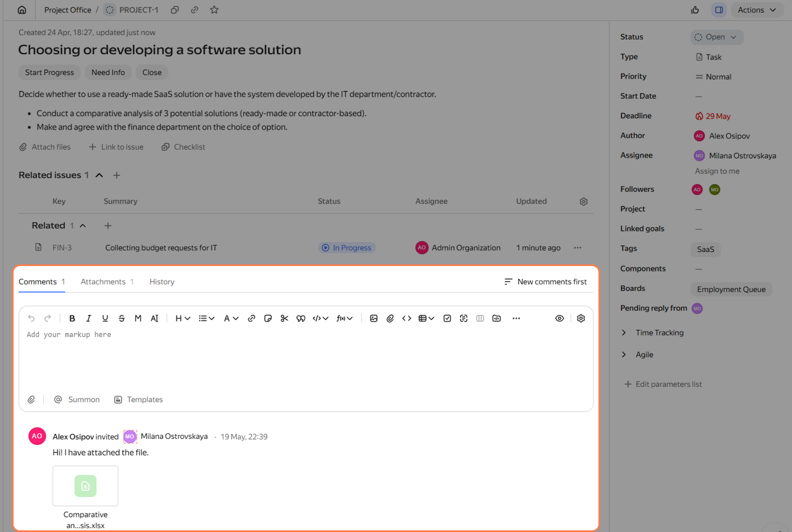792x532 pixels.
Task: Collapse the Related issues section
Action: tap(99, 175)
